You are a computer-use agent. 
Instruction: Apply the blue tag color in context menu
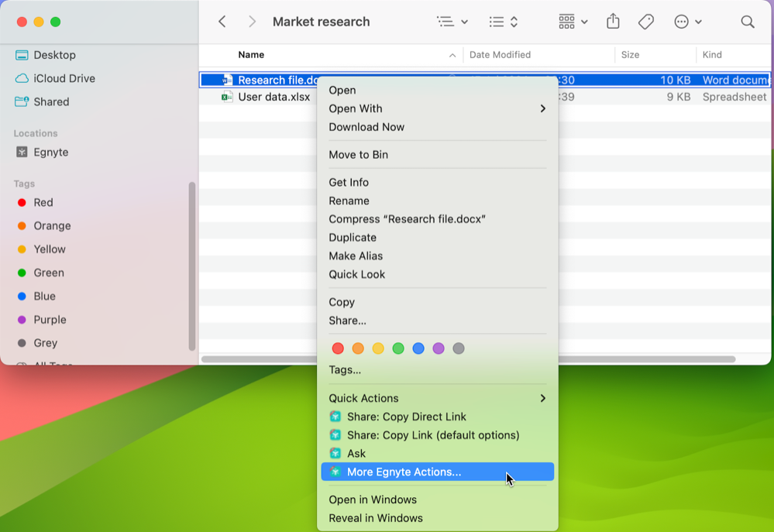tap(418, 348)
